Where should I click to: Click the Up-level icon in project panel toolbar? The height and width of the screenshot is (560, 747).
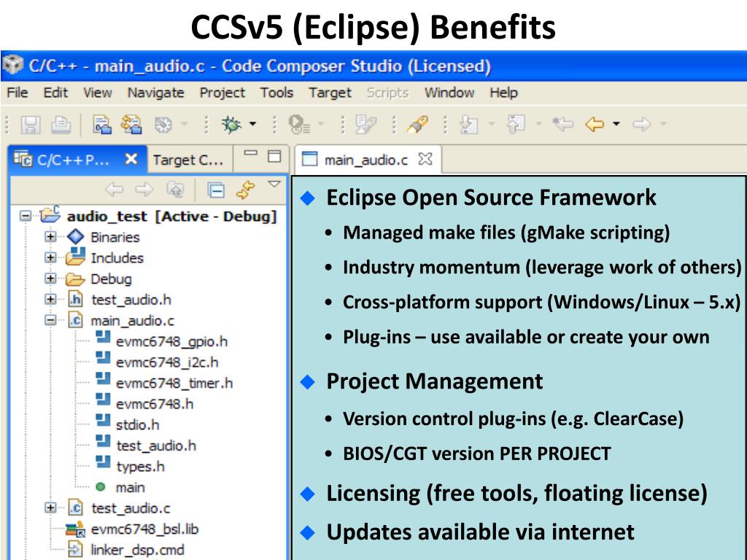tap(175, 190)
